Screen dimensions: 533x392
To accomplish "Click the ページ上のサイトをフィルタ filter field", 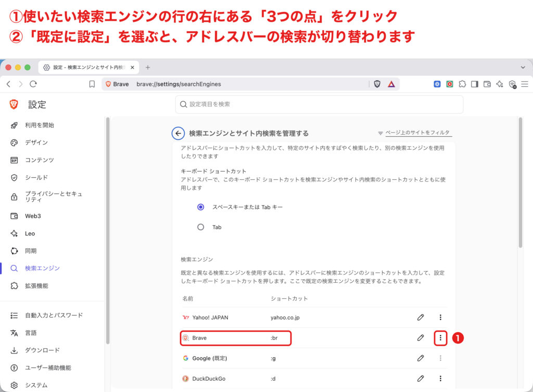I will tap(418, 133).
